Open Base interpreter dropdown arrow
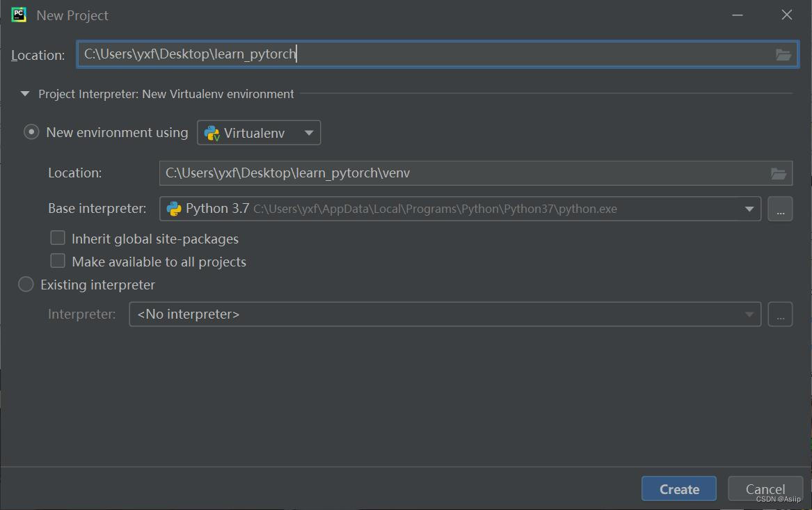Screen dimensions: 812x510 pos(749,209)
